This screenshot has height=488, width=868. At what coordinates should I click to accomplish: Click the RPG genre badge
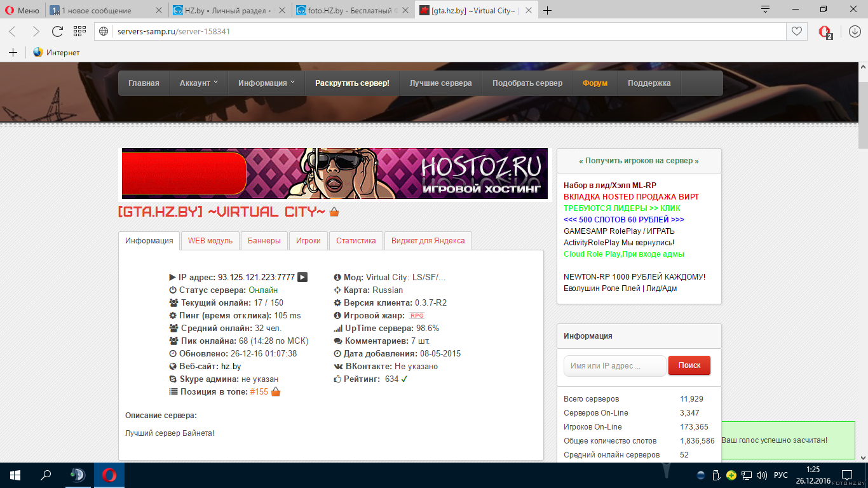(417, 315)
